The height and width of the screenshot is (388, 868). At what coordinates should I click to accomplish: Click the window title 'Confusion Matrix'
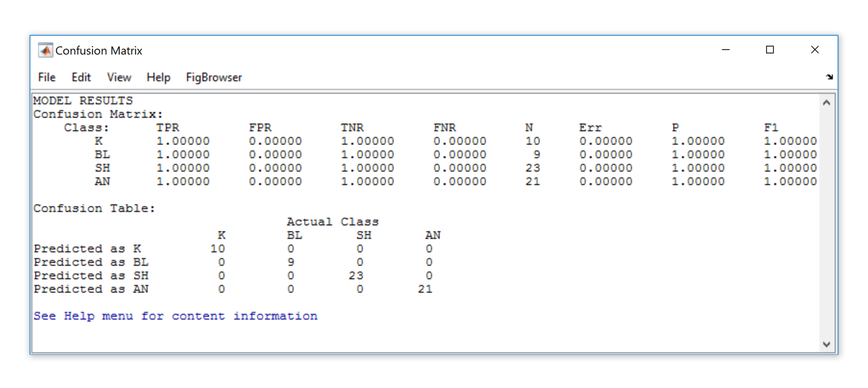click(x=99, y=51)
